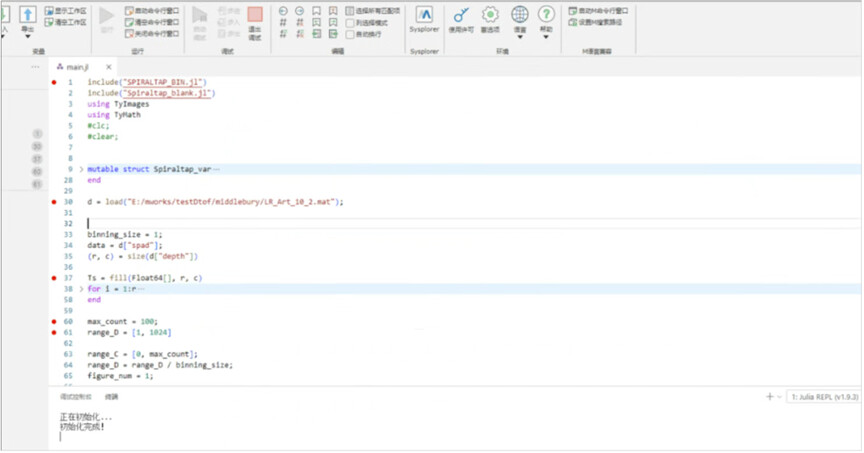Click the circled 37 marker in left sidebar
Image resolution: width=864 pixels, height=453 pixels.
37,159
